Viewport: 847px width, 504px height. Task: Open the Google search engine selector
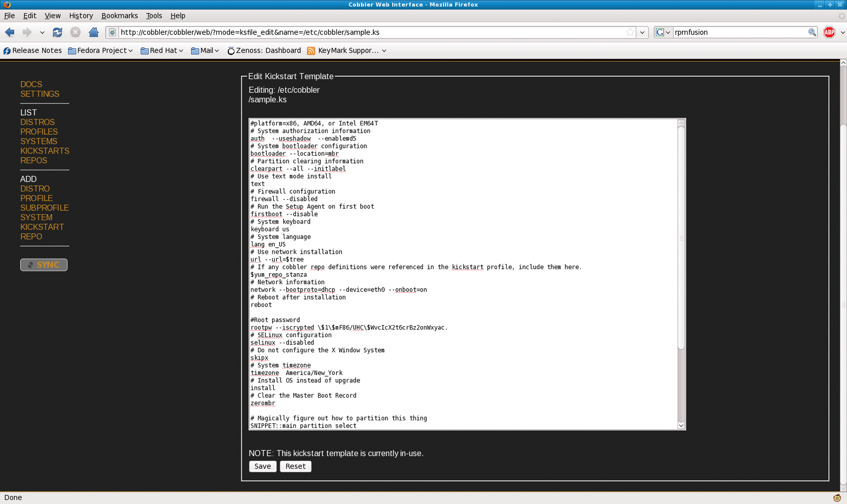pyautogui.click(x=663, y=32)
